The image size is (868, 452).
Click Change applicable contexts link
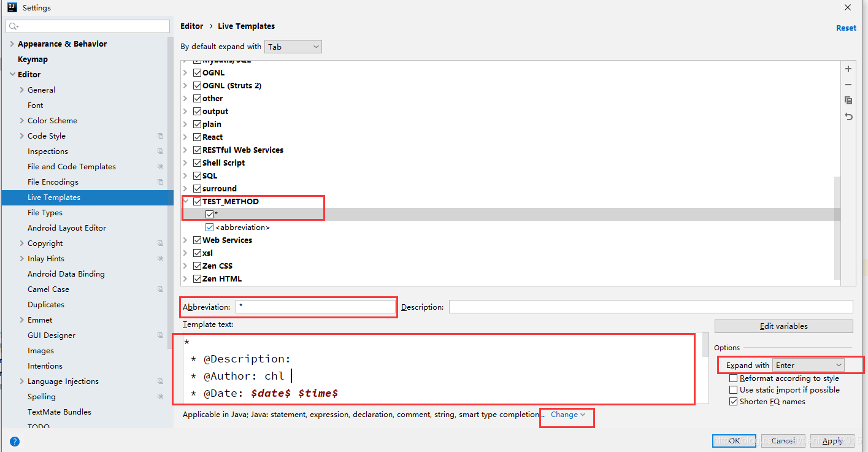(567, 415)
